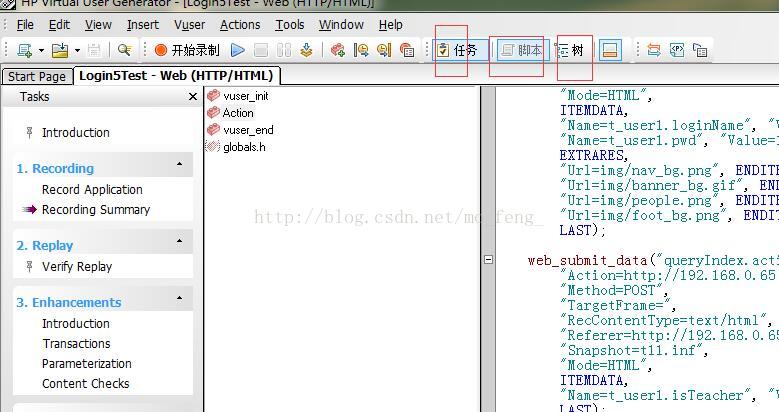
Task: Click the Parameter list <P> icon
Action: (677, 50)
